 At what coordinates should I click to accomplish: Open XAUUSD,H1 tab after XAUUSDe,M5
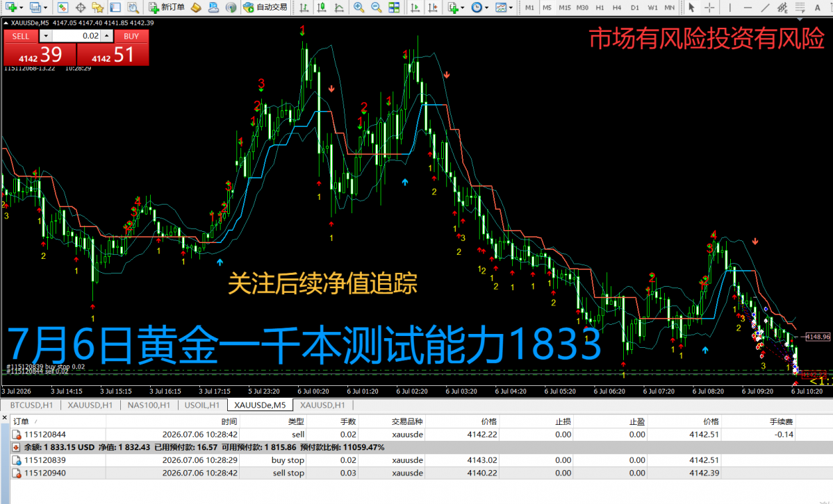click(x=322, y=405)
